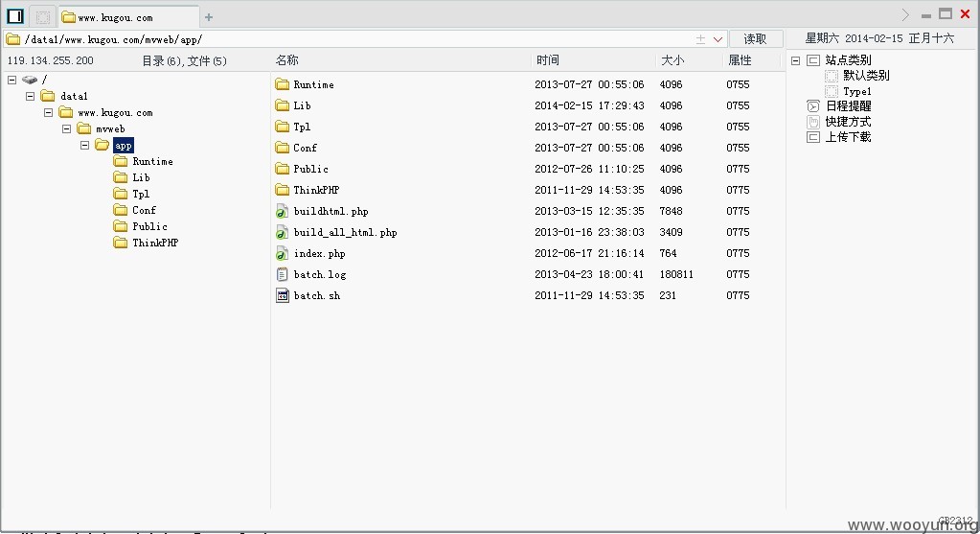This screenshot has height=534, width=980.
Task: Click the 目录(6),文件(5) summary text
Action: tap(184, 60)
